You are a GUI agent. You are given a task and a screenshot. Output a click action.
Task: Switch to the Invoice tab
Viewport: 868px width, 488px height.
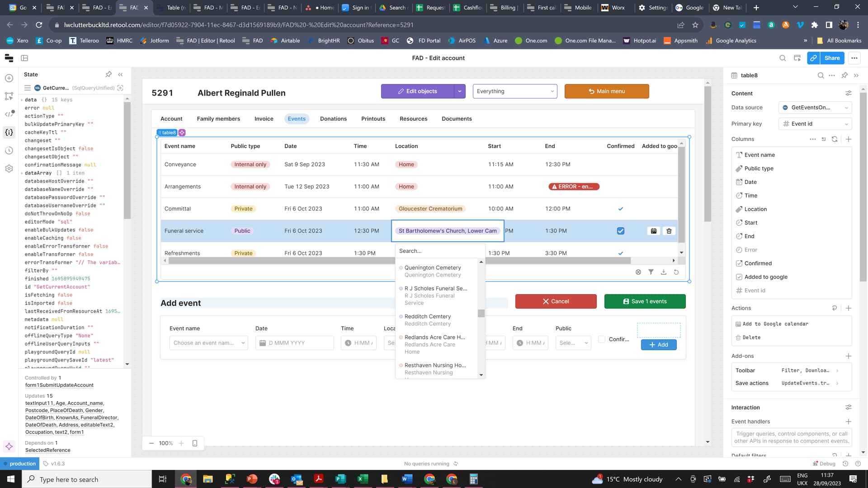point(264,119)
